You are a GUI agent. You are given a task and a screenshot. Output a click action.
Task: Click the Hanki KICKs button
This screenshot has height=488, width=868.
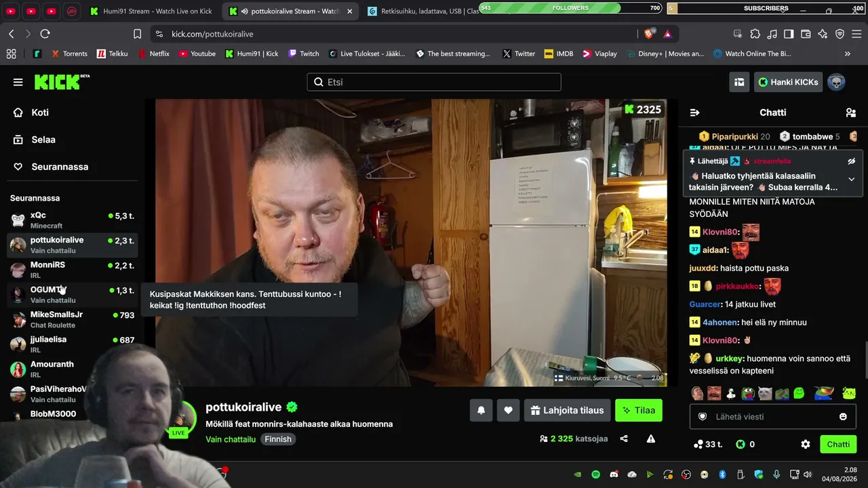788,82
